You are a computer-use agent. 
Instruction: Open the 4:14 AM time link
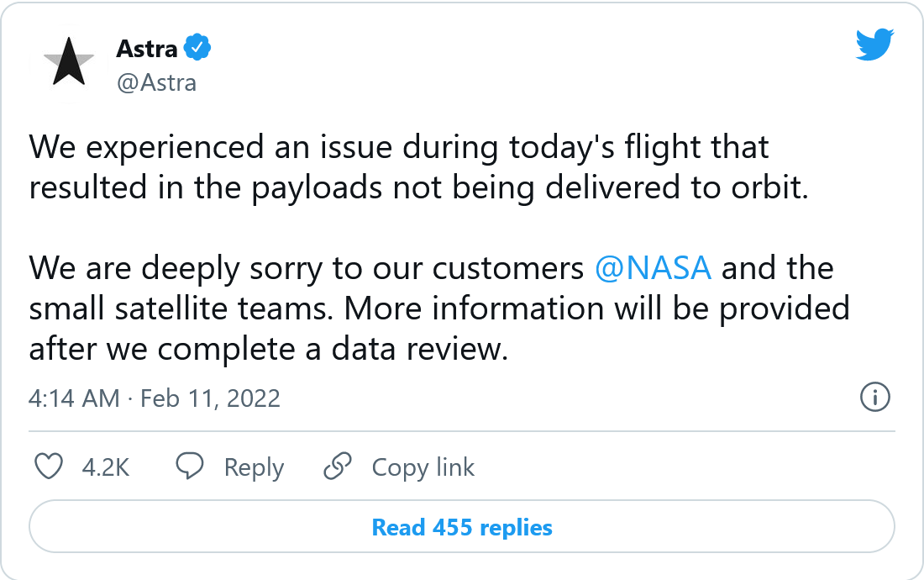point(74,398)
